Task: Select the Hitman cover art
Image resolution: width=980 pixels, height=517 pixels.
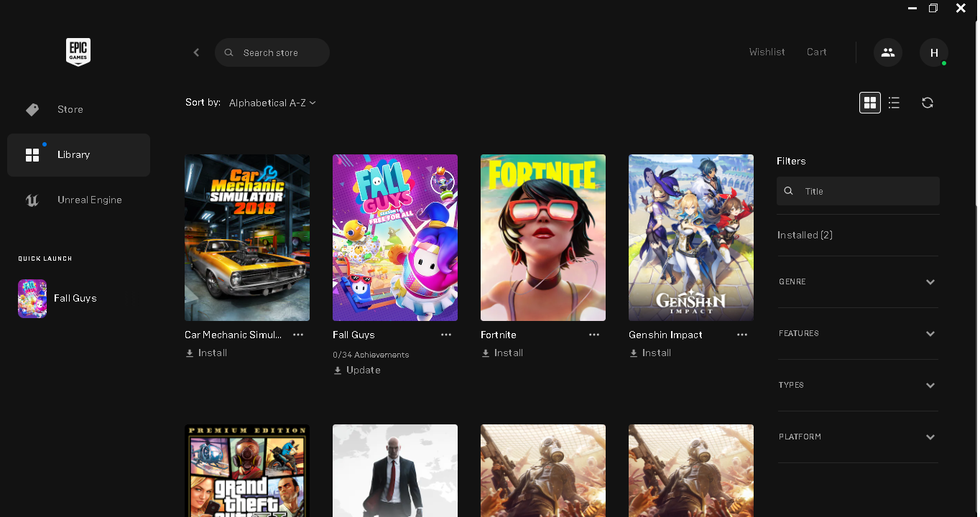Action: click(x=395, y=470)
